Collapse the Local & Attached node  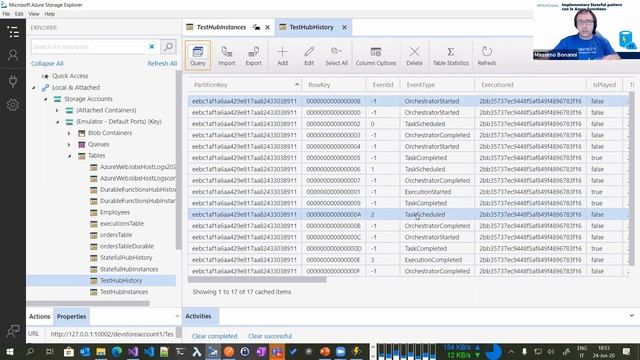point(34,87)
